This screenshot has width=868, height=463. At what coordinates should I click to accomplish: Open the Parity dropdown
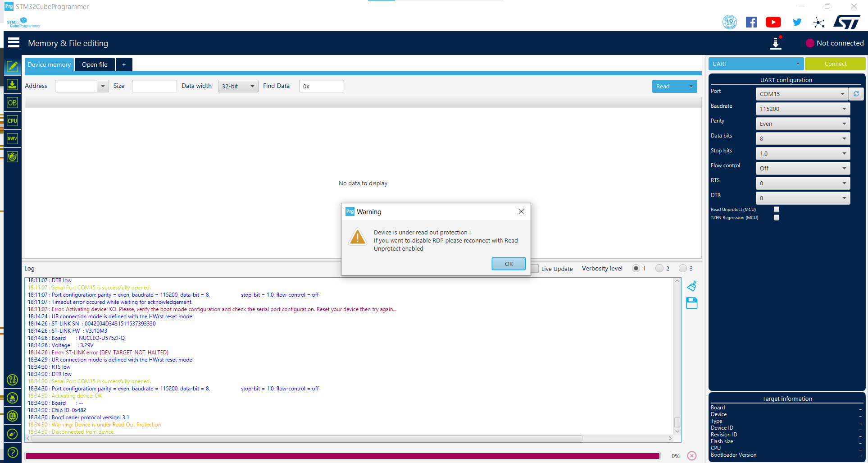point(844,124)
